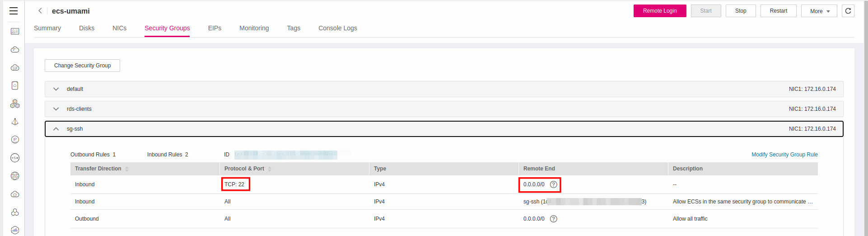Click the IP icon in the sidebar
Image resolution: width=868 pixels, height=236 pixels.
pyautogui.click(x=15, y=140)
